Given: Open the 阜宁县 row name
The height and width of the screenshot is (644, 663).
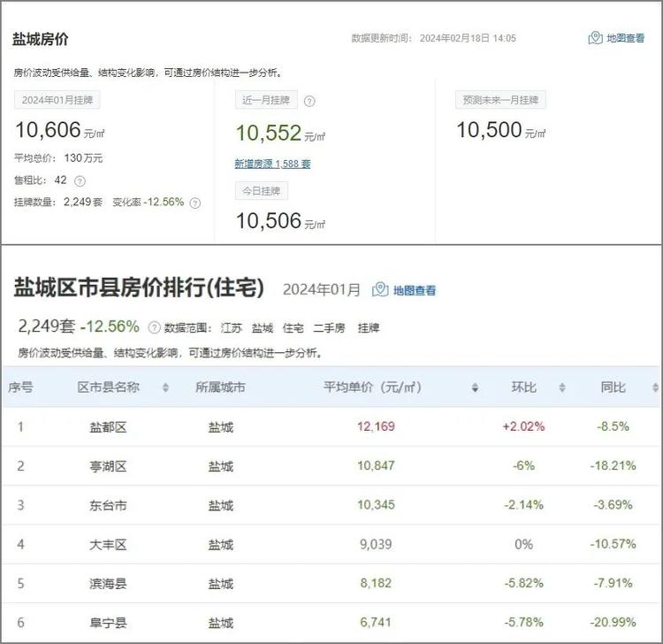Looking at the screenshot, I should 108,623.
